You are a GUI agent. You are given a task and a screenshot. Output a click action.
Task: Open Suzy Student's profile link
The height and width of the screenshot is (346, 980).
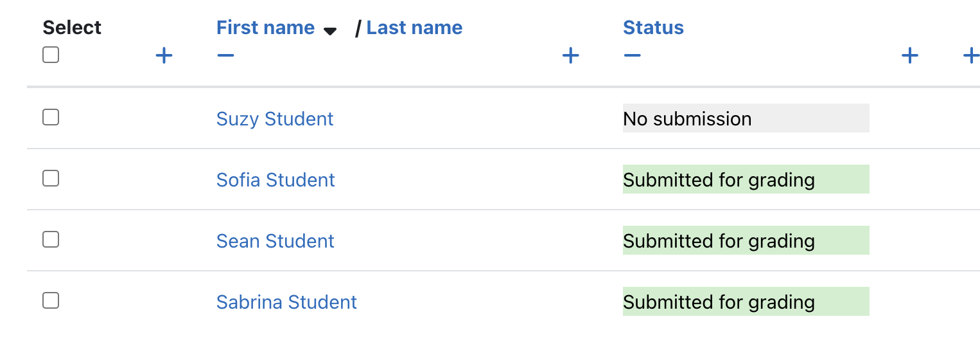tap(275, 119)
